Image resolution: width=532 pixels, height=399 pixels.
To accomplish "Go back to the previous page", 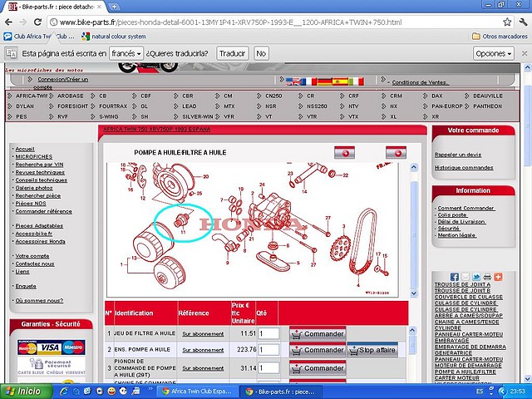I will click(x=8, y=22).
